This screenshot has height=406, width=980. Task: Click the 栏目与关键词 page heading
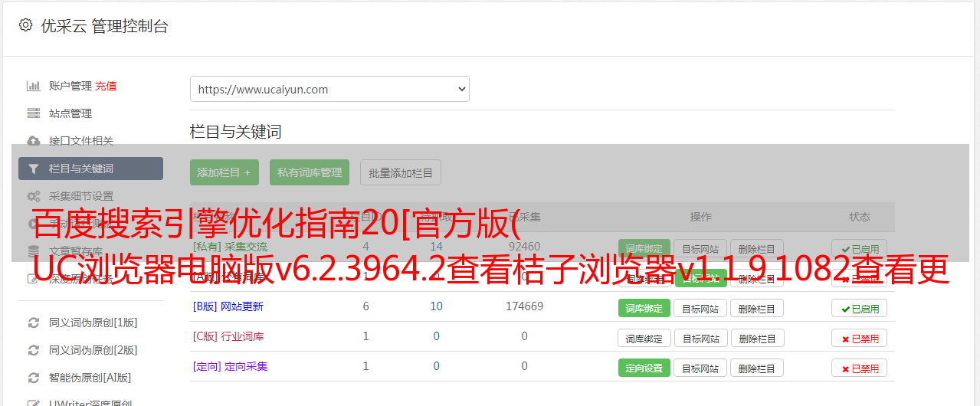(236, 132)
